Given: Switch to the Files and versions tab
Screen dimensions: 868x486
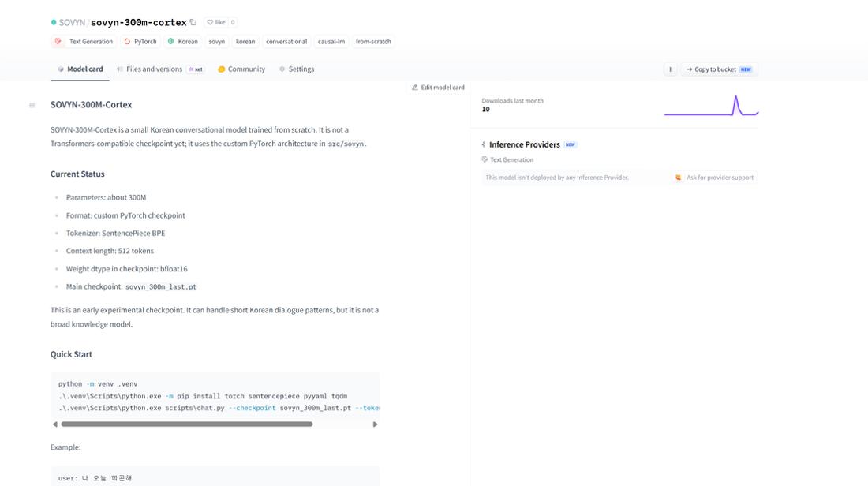Looking at the screenshot, I should (x=160, y=69).
